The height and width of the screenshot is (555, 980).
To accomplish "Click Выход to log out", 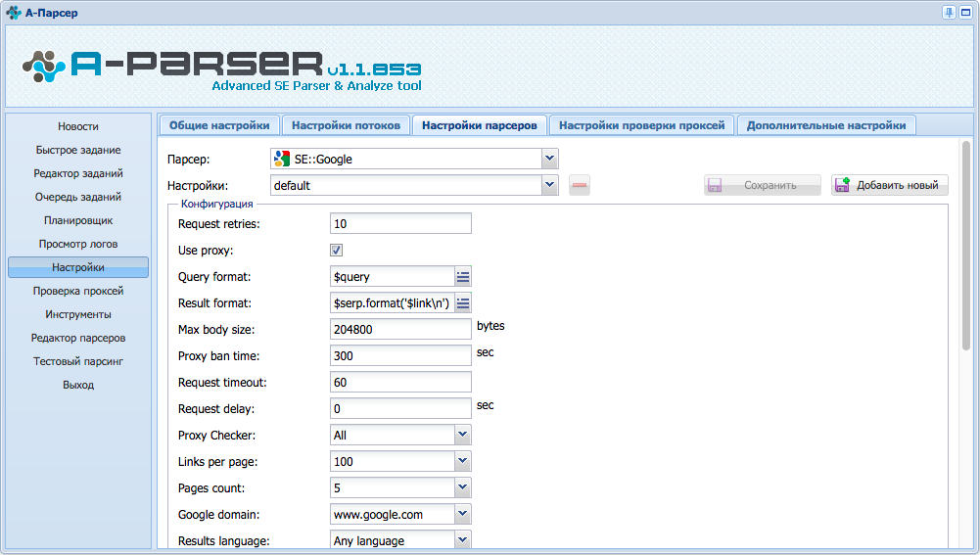I will pos(78,385).
